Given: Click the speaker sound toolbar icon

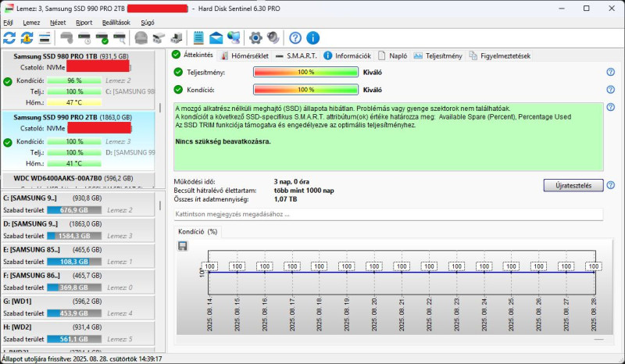Looking at the screenshot, I should (273, 37).
